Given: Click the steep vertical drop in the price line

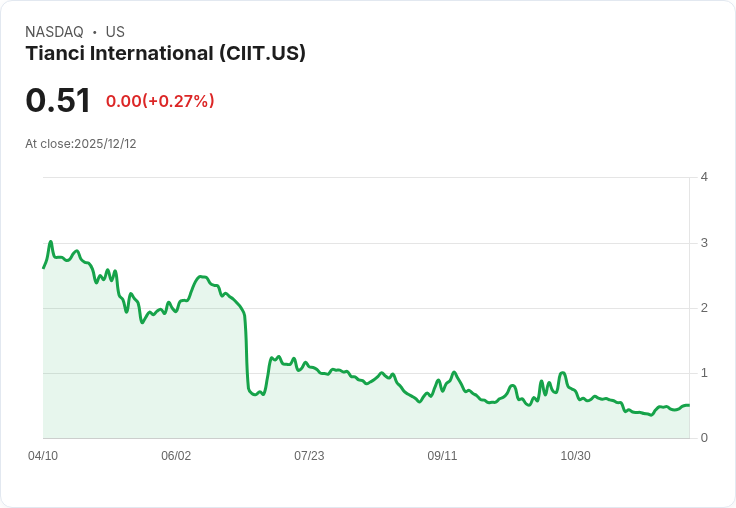Looking at the screenshot, I should pos(247,350).
